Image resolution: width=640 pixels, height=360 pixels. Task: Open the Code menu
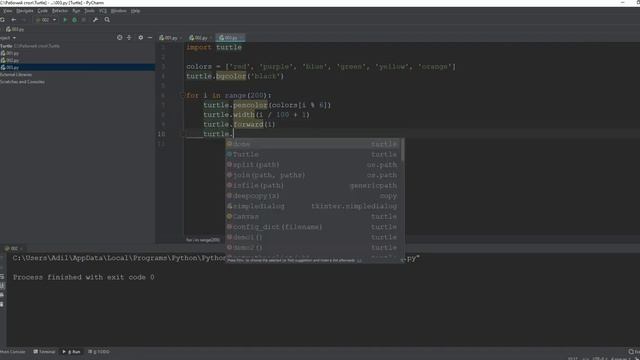[x=42, y=11]
